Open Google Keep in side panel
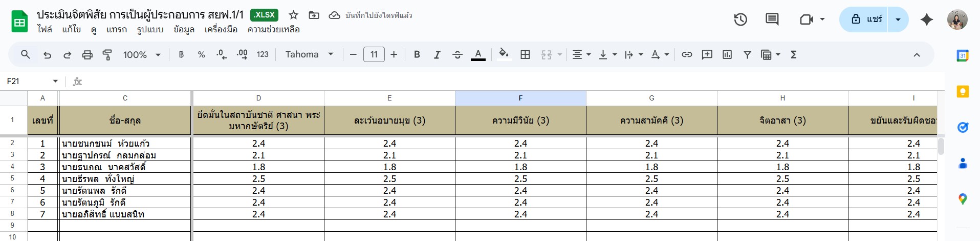Viewport: 980px width, 241px height. (x=963, y=91)
